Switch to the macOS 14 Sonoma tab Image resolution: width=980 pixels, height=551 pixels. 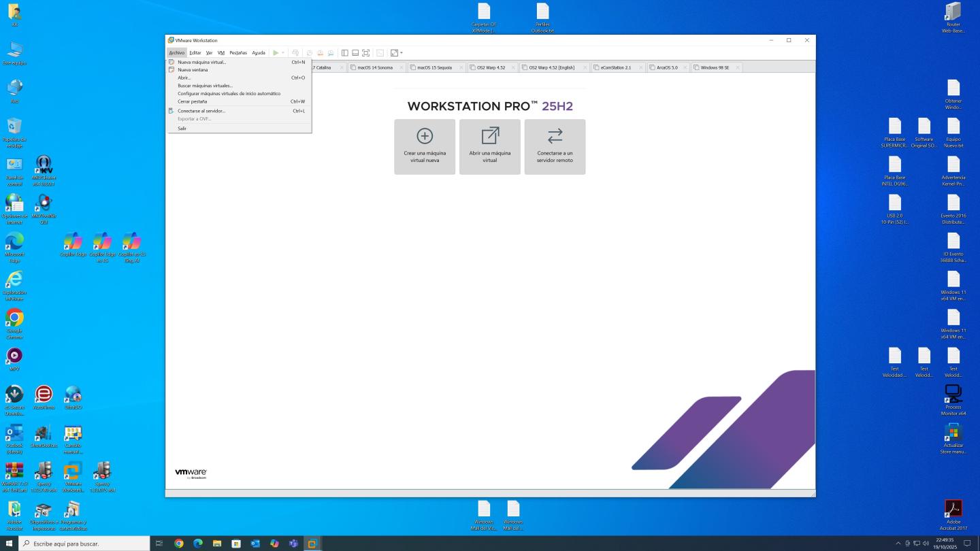click(x=375, y=67)
